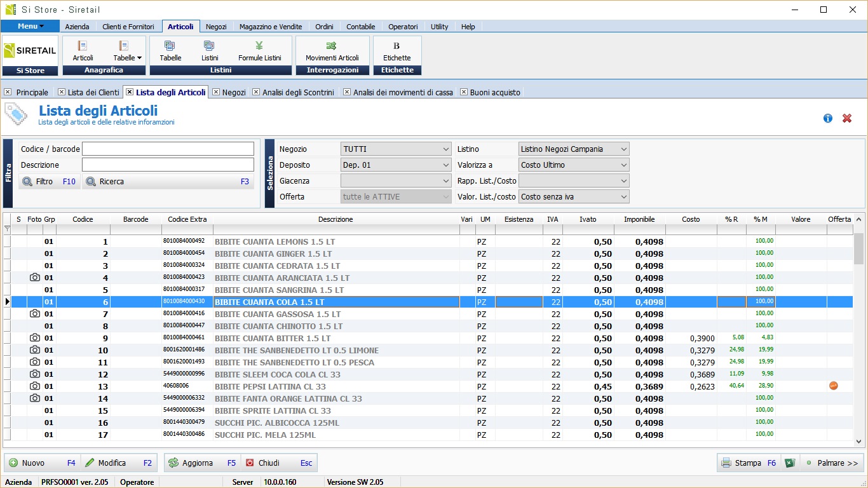The image size is (868, 488).
Task: Open the Listini ribbon icon
Action: [x=210, y=51]
